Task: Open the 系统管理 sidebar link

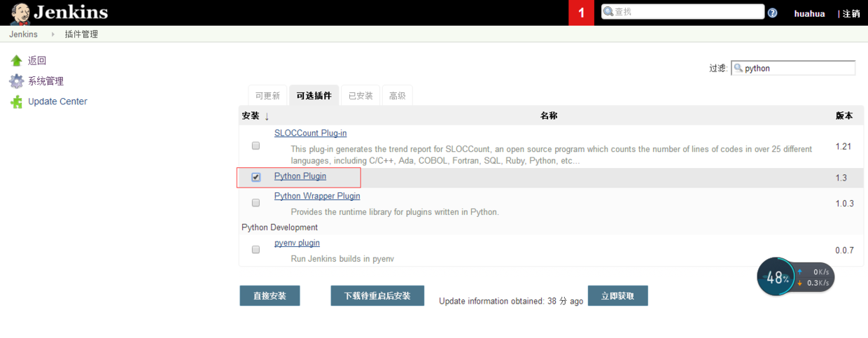Action: [x=45, y=81]
